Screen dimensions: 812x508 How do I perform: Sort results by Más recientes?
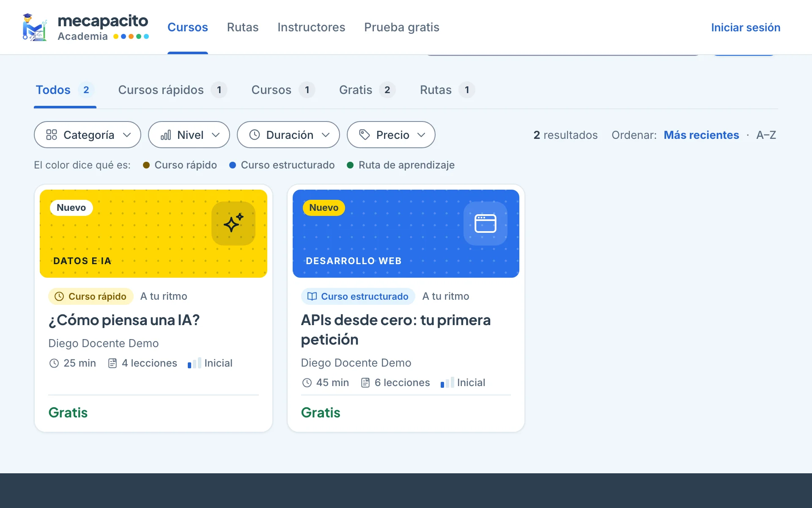tap(701, 135)
